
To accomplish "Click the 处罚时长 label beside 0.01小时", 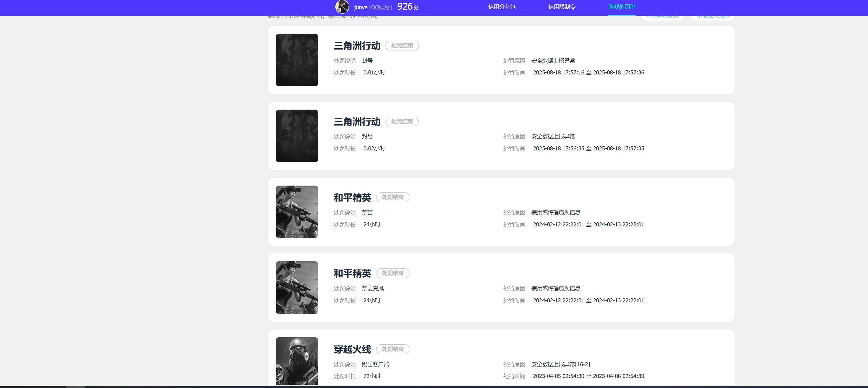I will [x=344, y=73].
